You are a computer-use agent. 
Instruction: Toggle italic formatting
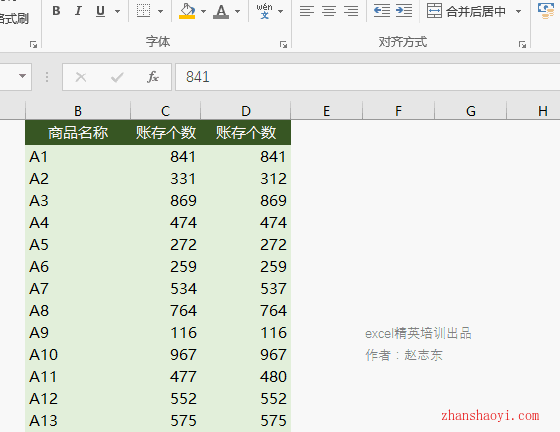[x=78, y=11]
